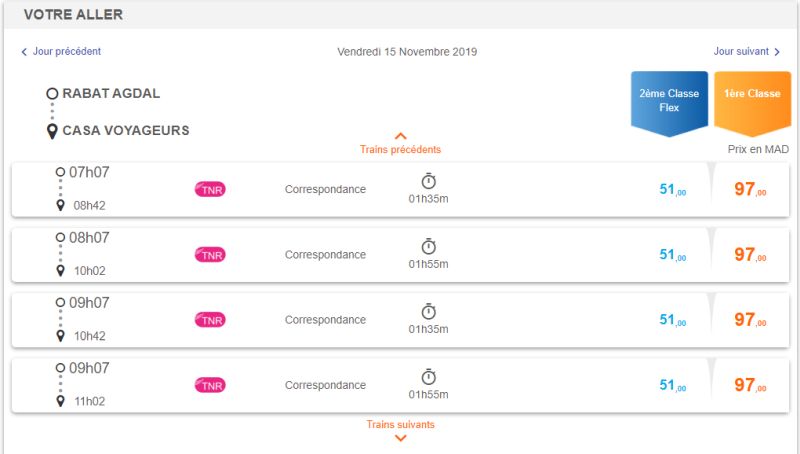Viewport: 800px width, 454px height.
Task: Click TNR train badge for 08h07 departure
Action: pos(210,255)
